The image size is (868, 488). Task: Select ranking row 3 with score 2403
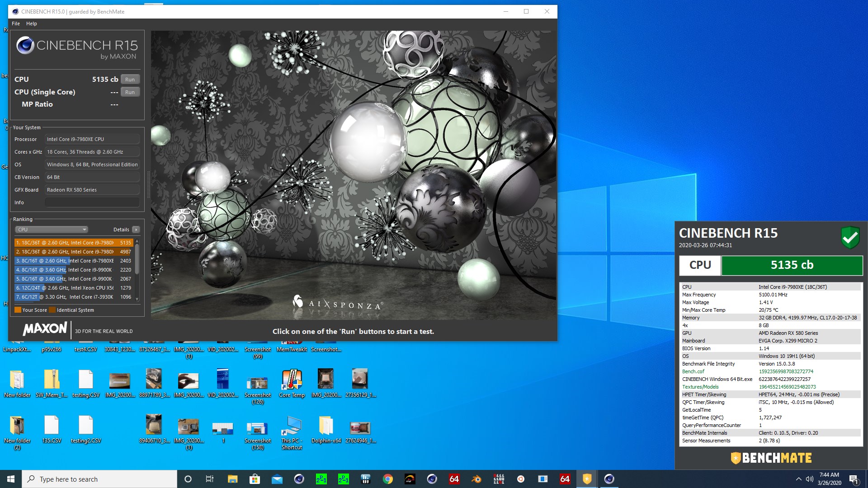[74, 261]
